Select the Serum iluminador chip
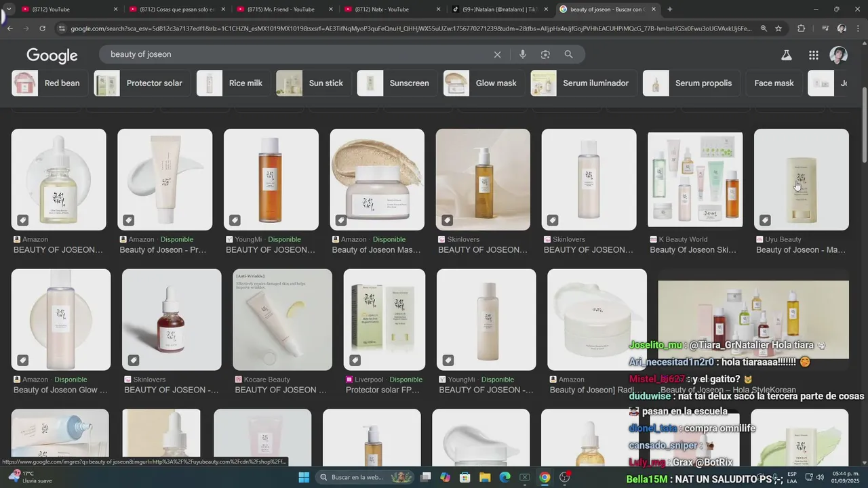The width and height of the screenshot is (868, 488). click(x=584, y=83)
